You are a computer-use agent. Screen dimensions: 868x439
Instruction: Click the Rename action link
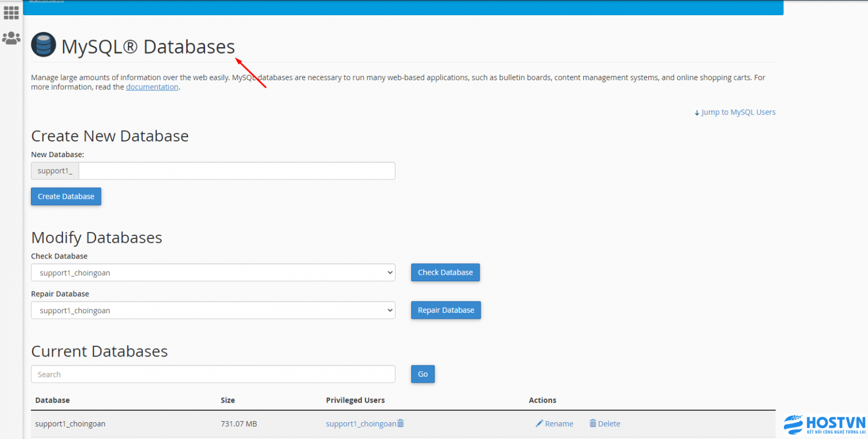tap(559, 424)
